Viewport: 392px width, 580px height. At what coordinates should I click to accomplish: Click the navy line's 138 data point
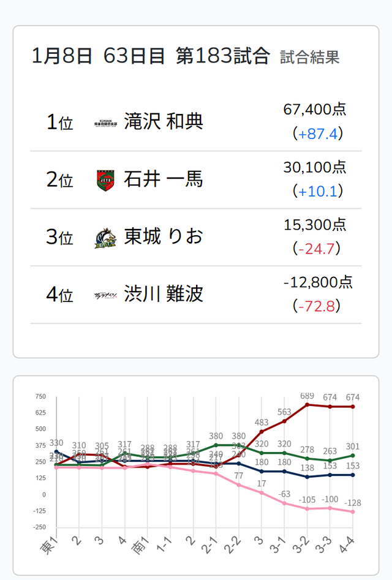pyautogui.click(x=307, y=476)
